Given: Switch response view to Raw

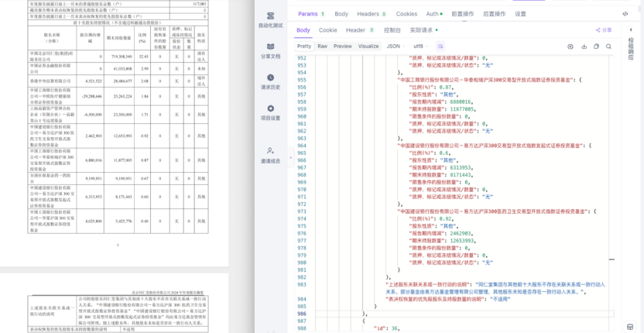Looking at the screenshot, I should click(x=323, y=46).
